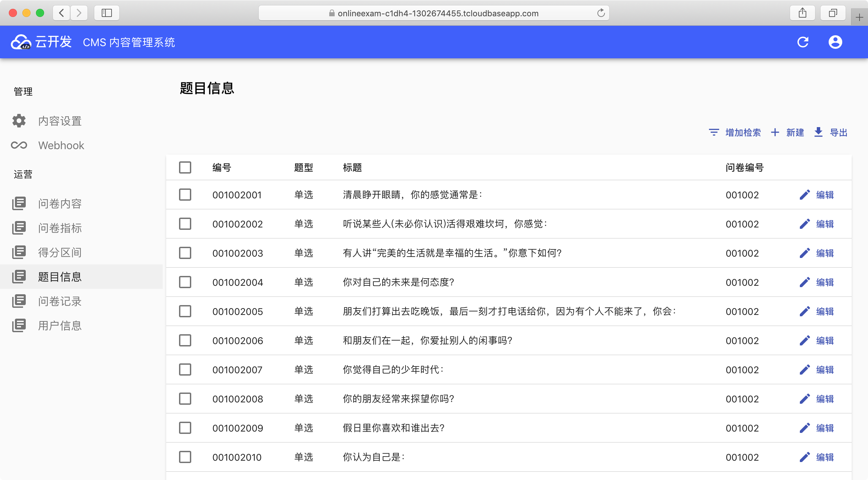Check the box for question 001002001
This screenshot has width=868, height=480.
[x=185, y=195]
